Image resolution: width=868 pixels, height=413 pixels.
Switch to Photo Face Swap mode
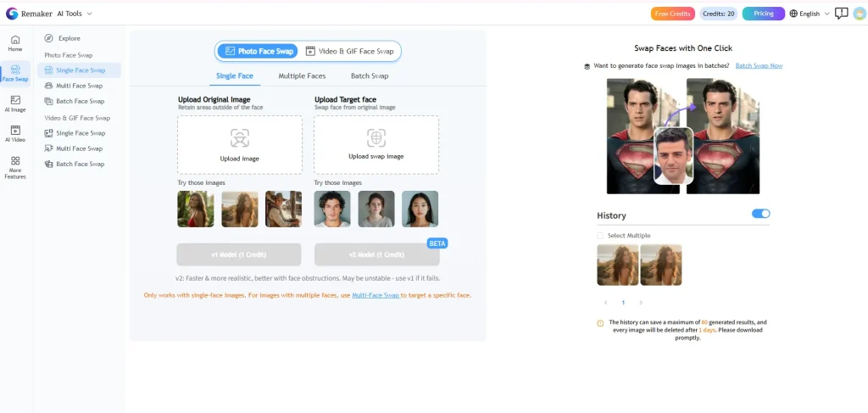point(258,51)
